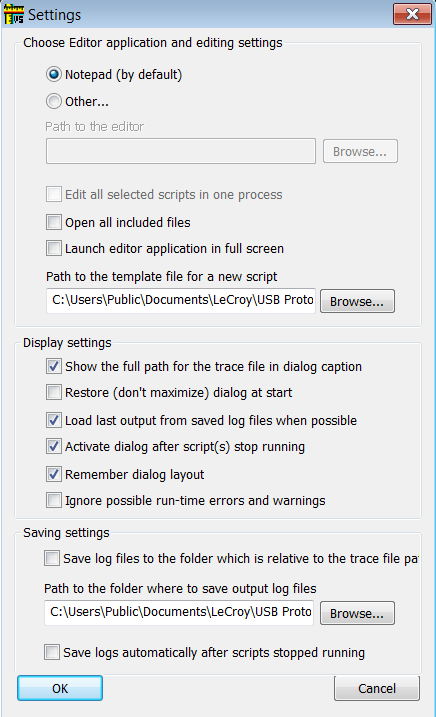Click the output log folder path field

179,613
